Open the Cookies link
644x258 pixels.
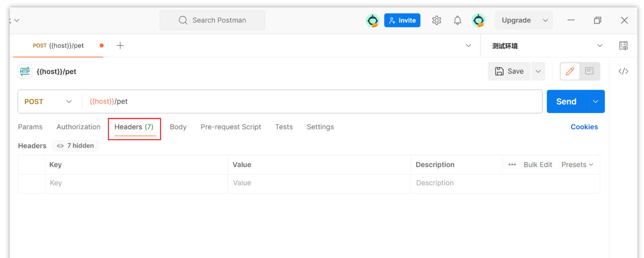584,127
